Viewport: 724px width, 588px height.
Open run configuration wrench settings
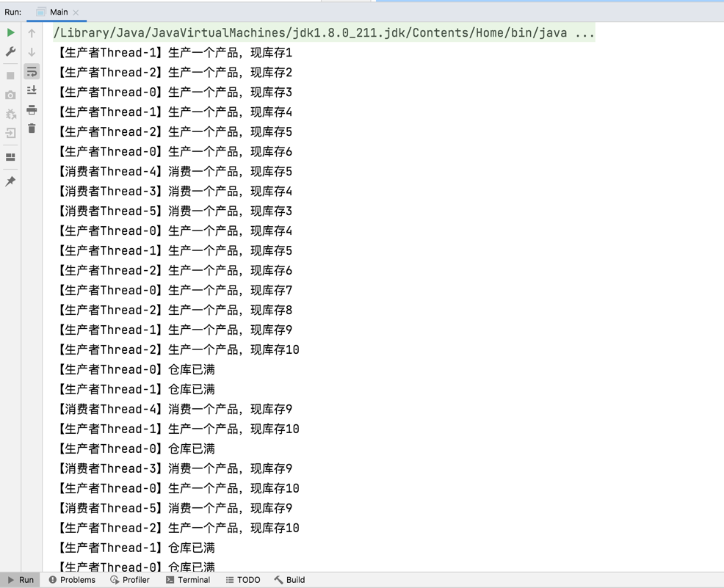click(10, 52)
